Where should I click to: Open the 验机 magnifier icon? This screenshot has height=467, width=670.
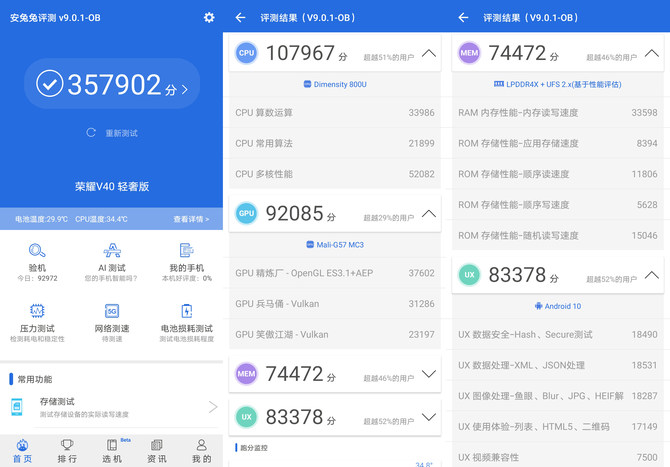pos(37,250)
